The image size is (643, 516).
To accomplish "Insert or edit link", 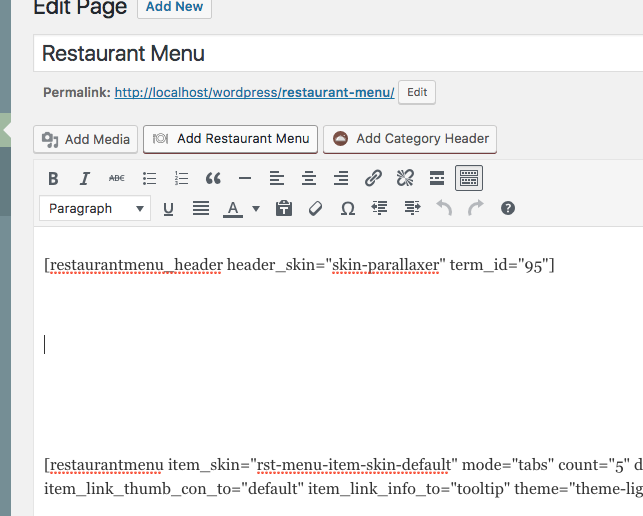I will click(x=373, y=178).
